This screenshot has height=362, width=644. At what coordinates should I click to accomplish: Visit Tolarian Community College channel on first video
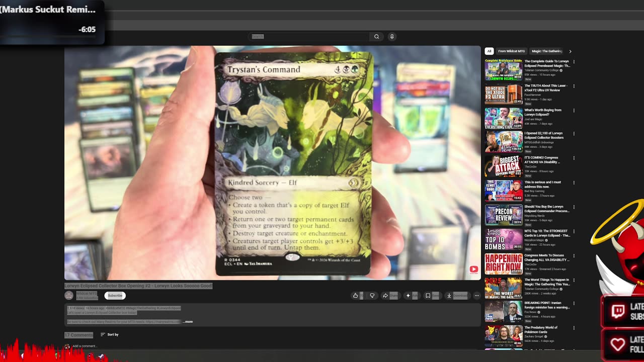(x=542, y=70)
